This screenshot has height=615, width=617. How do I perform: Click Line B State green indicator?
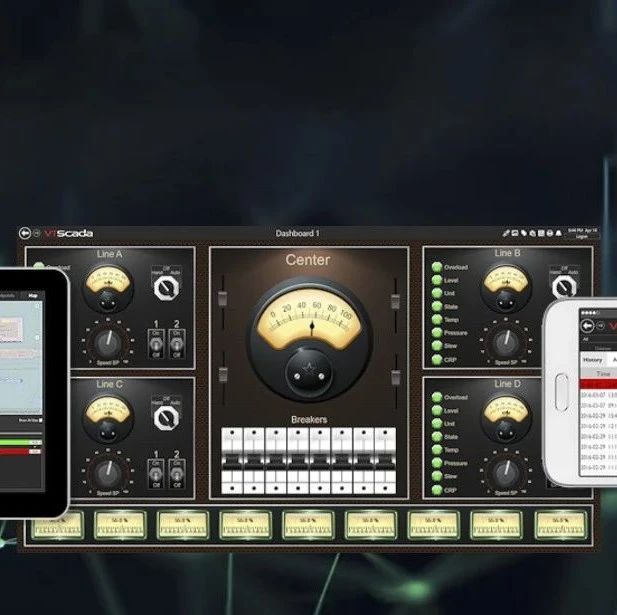(x=437, y=306)
